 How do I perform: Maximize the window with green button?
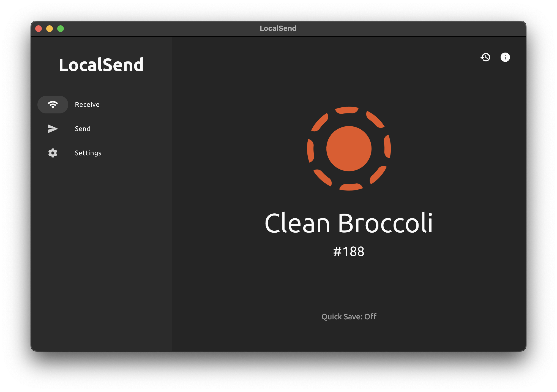61,29
